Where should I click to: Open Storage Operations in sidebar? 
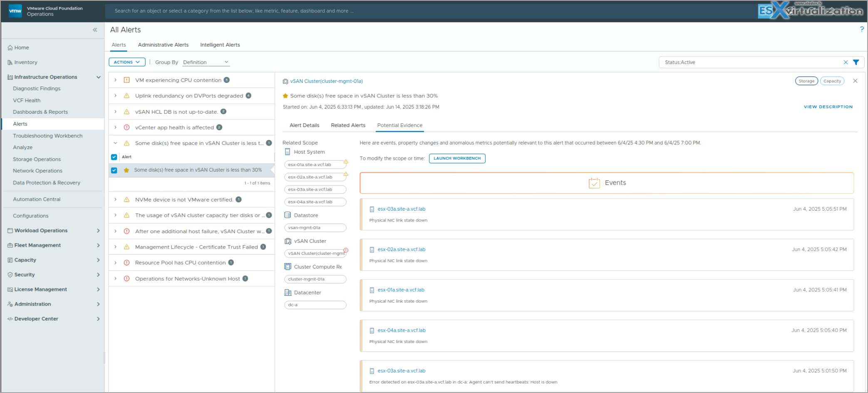[x=37, y=159]
